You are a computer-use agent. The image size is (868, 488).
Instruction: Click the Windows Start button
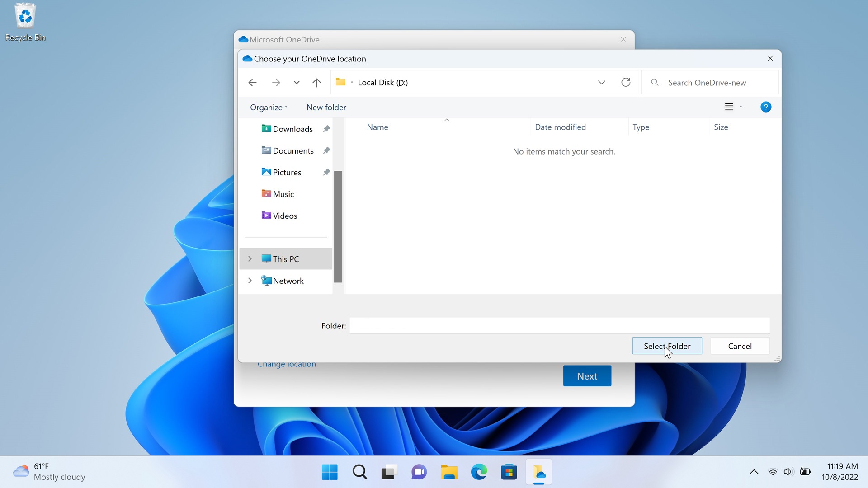tap(330, 472)
